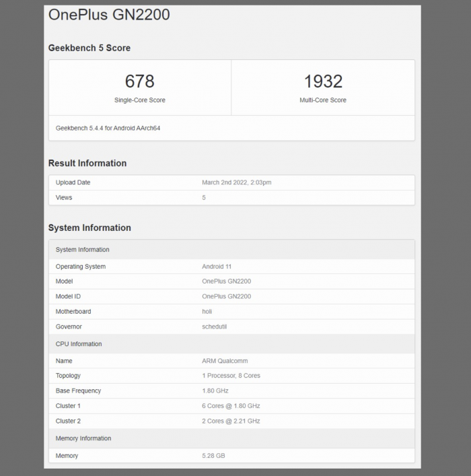Screen dimensions: 471x476
Task: Click the Topology label
Action: pyautogui.click(x=68, y=376)
